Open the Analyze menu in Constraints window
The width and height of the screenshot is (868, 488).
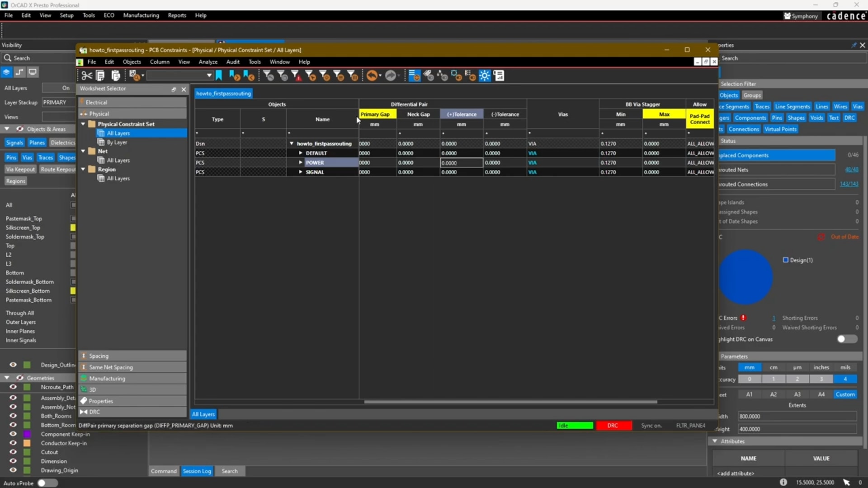tap(208, 62)
